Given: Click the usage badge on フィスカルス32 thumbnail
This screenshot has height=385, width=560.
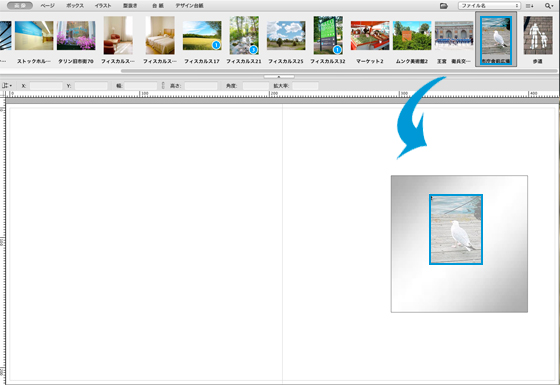Looking at the screenshot, I should point(337,50).
